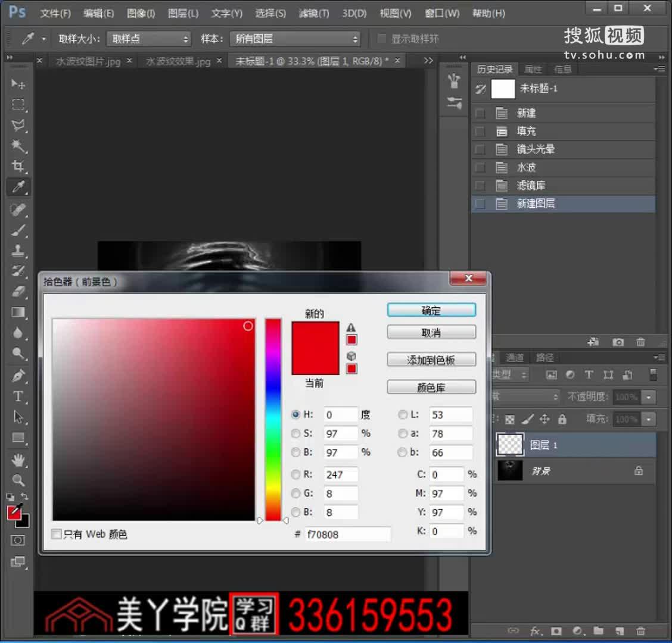Image resolution: width=672 pixels, height=643 pixels.
Task: Select the Hand tool
Action: 18,459
